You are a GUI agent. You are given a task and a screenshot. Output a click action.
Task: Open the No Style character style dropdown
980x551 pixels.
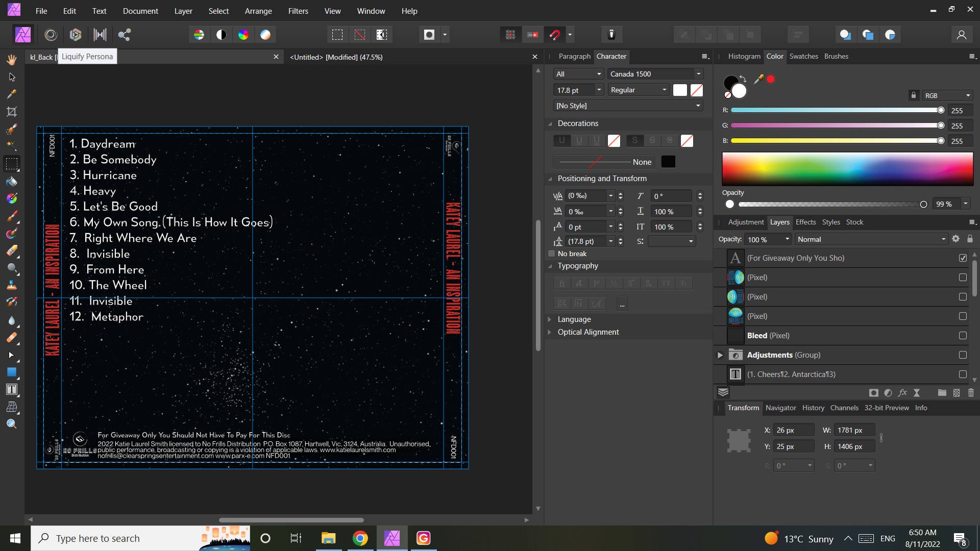[628, 106]
